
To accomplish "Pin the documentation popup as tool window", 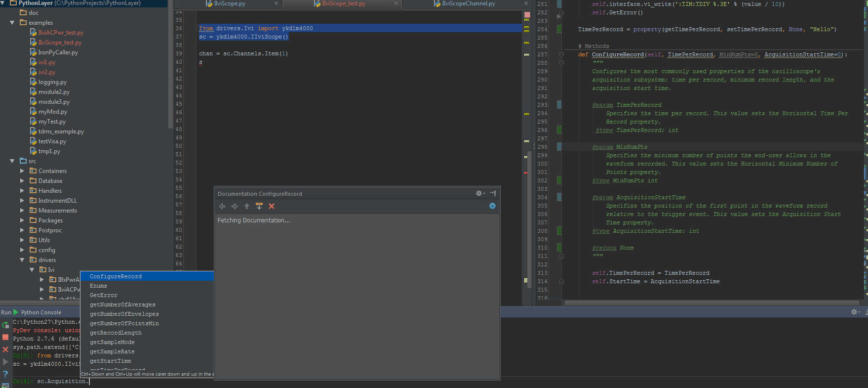I will [493, 193].
